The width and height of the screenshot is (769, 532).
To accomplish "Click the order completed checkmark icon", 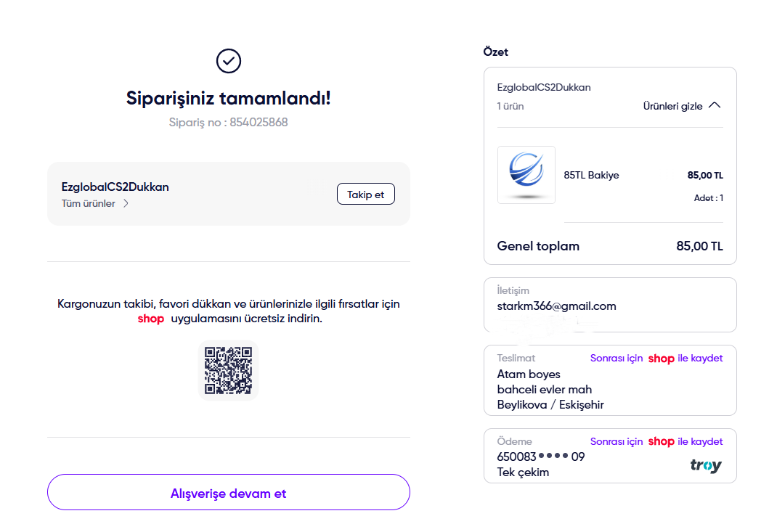I will point(229,61).
